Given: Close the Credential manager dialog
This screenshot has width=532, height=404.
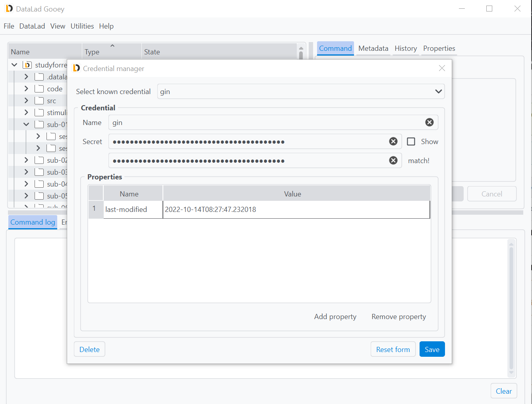Looking at the screenshot, I should click(442, 68).
